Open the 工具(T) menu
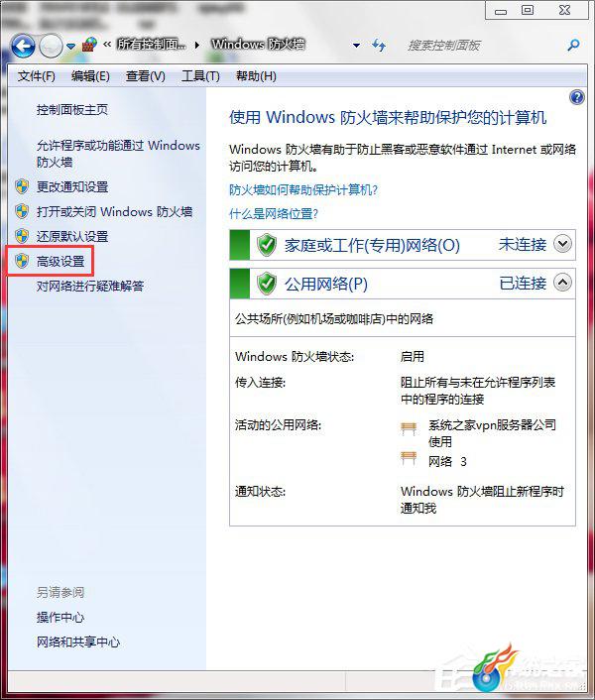This screenshot has width=595, height=700. [x=200, y=76]
